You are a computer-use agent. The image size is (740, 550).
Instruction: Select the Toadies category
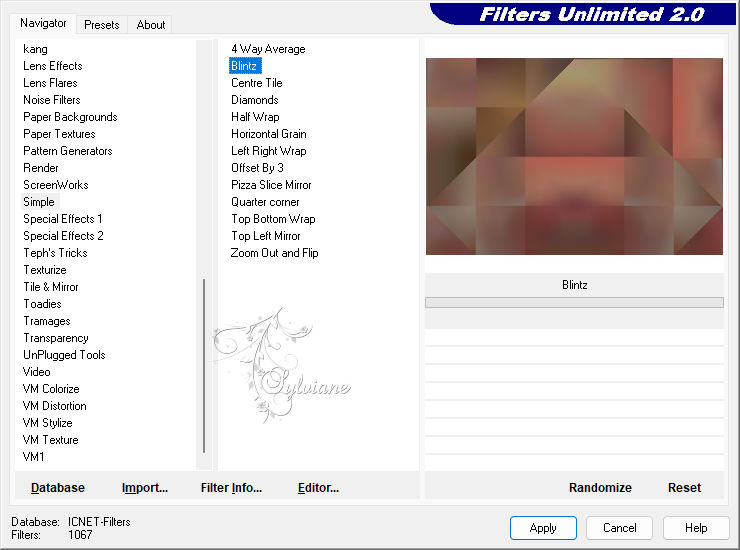(42, 304)
